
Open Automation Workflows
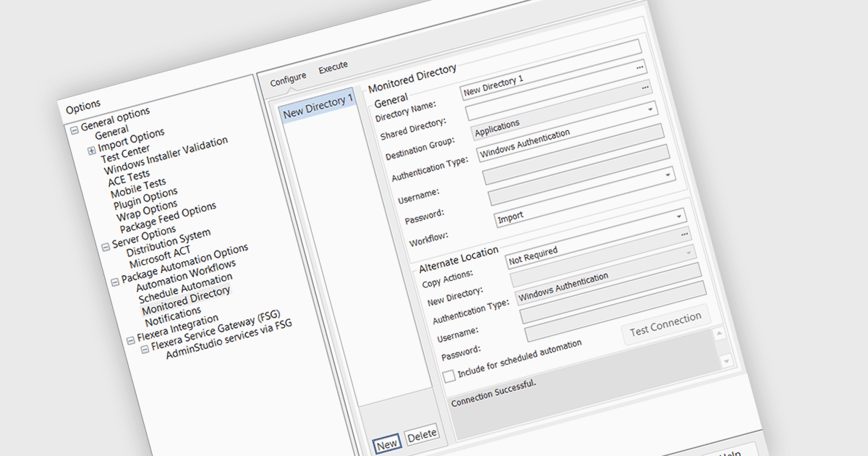[x=186, y=276]
